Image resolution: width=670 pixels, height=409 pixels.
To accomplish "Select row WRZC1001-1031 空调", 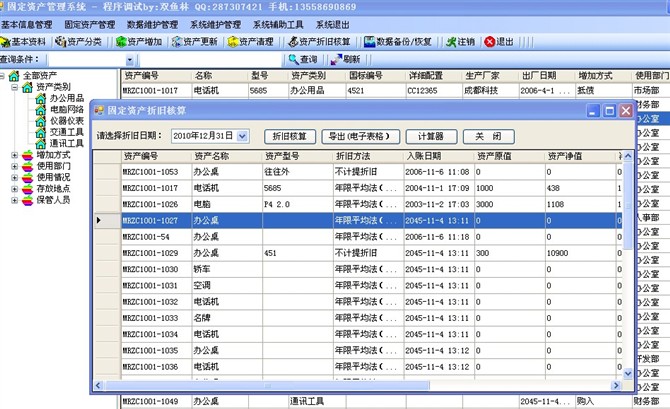I will tap(358, 285).
